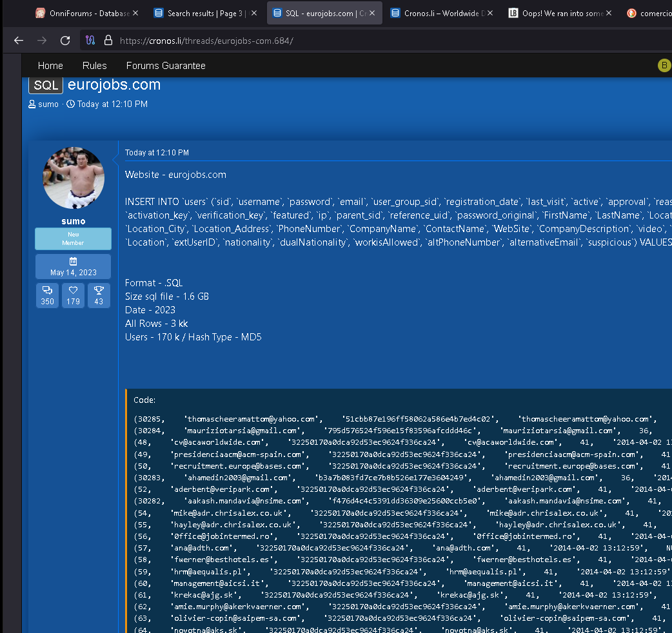The height and width of the screenshot is (633, 672).
Task: Click the Format - .SQL line
Action: coord(154,283)
